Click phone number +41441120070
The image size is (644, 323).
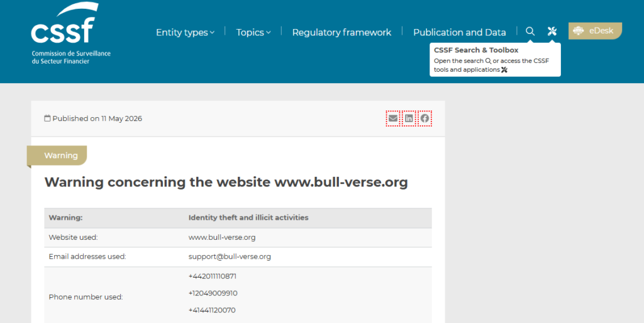pyautogui.click(x=212, y=310)
